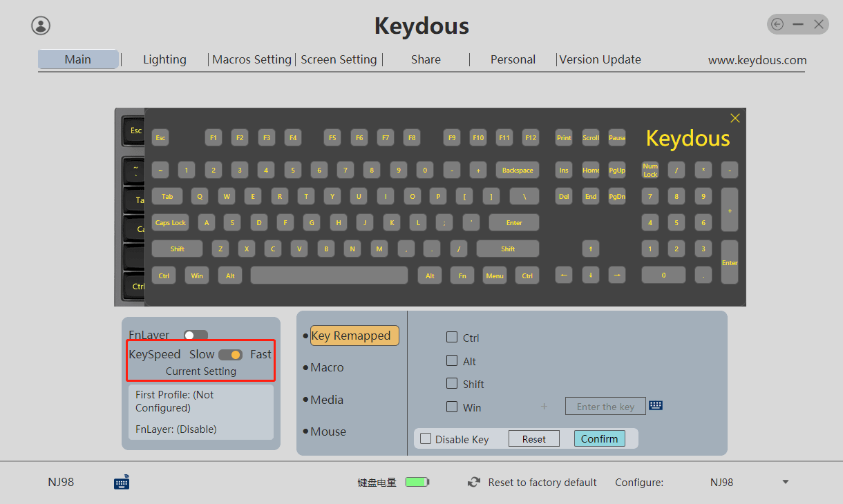Click the Reset button

click(x=533, y=439)
